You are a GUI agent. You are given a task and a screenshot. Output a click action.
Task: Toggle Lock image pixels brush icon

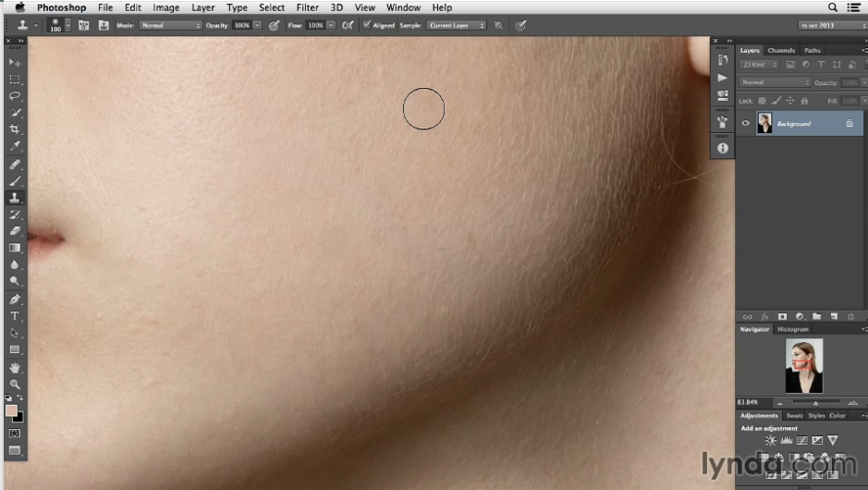776,101
